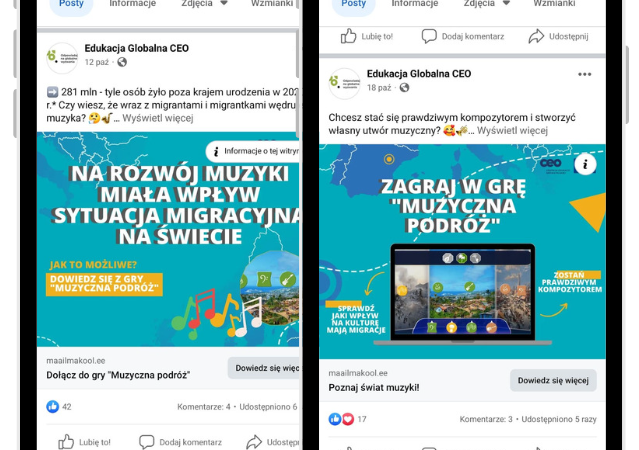The width and height of the screenshot is (639, 450).
Task: Click the Dodaj komentarz speech bubble in the right phone's top bar
Action: [x=429, y=36]
